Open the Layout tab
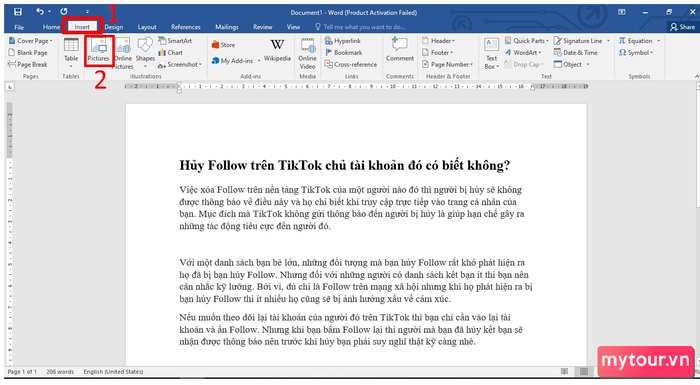The width and height of the screenshot is (700, 385). (147, 27)
